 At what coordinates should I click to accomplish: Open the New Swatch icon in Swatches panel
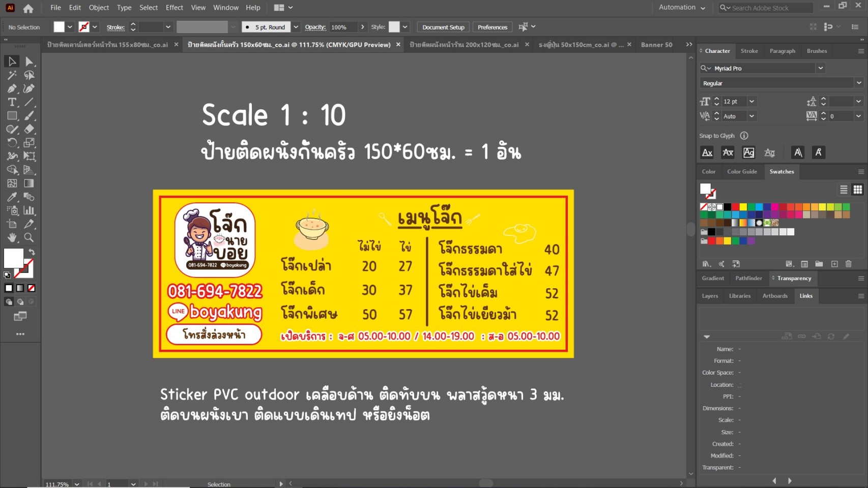[x=834, y=264]
